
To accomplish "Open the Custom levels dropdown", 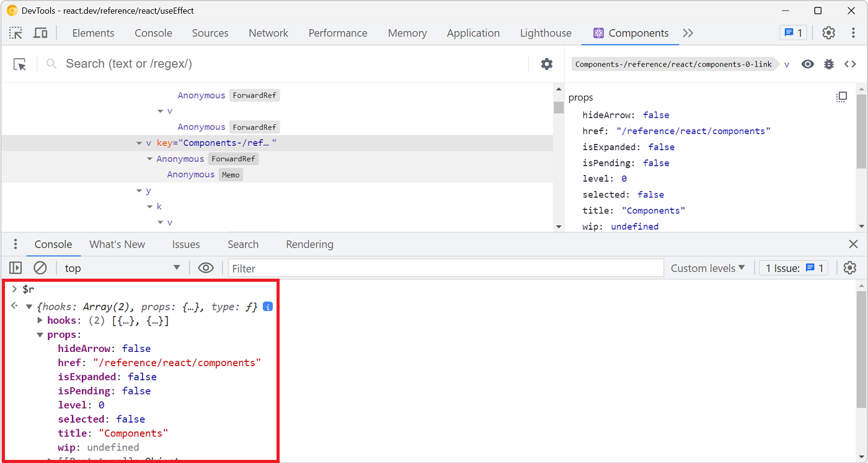I will (708, 268).
